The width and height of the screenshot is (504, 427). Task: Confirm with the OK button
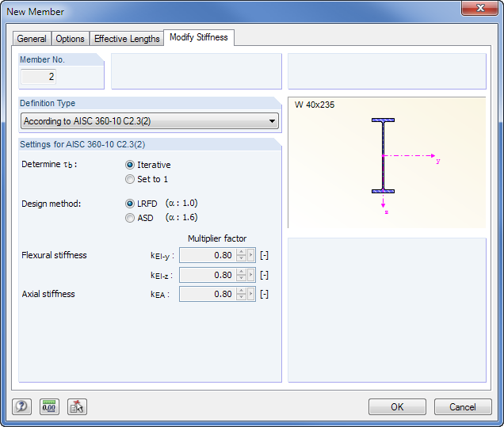tap(397, 406)
